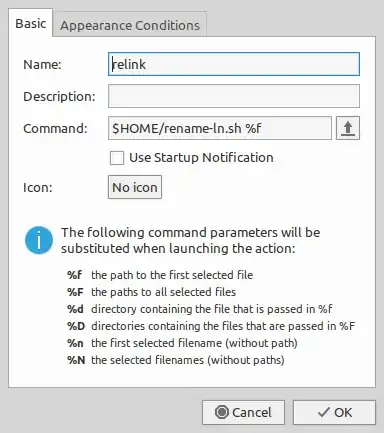This screenshot has height=433, width=384.
Task: Click the stop icon on Cancel
Action: pos(222,412)
